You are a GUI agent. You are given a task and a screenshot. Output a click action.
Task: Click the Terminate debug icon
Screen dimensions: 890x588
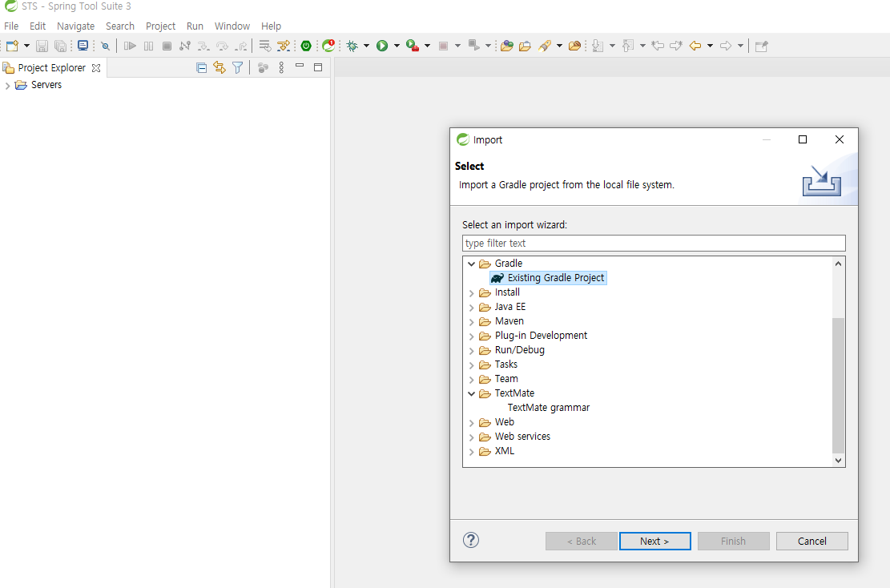click(x=167, y=46)
